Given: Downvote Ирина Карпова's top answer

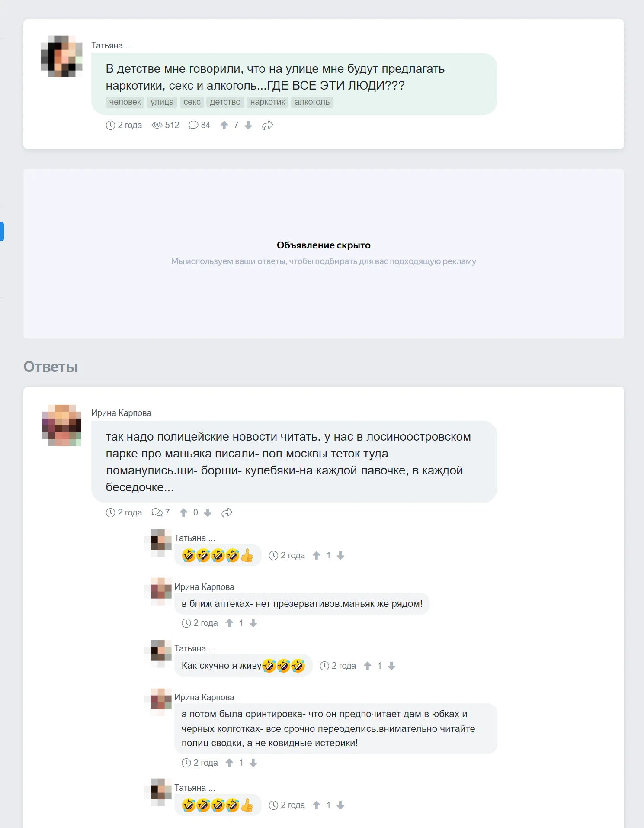Looking at the screenshot, I should point(208,513).
